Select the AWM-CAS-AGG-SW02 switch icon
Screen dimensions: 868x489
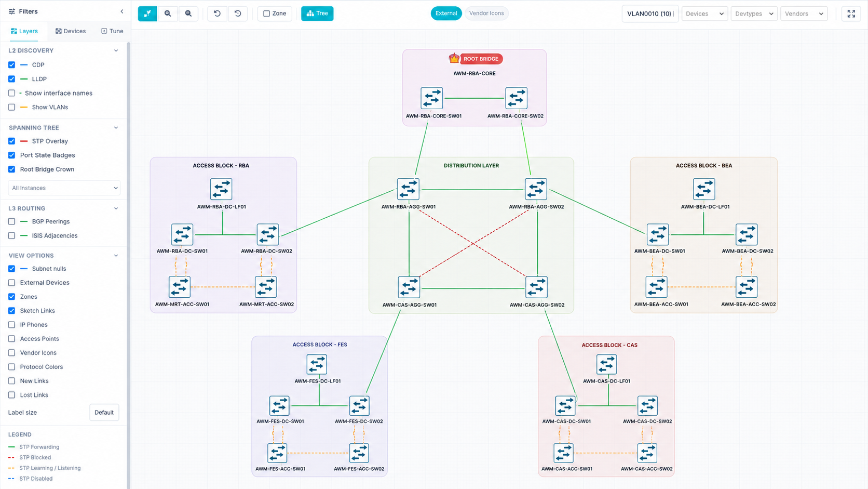pos(536,287)
